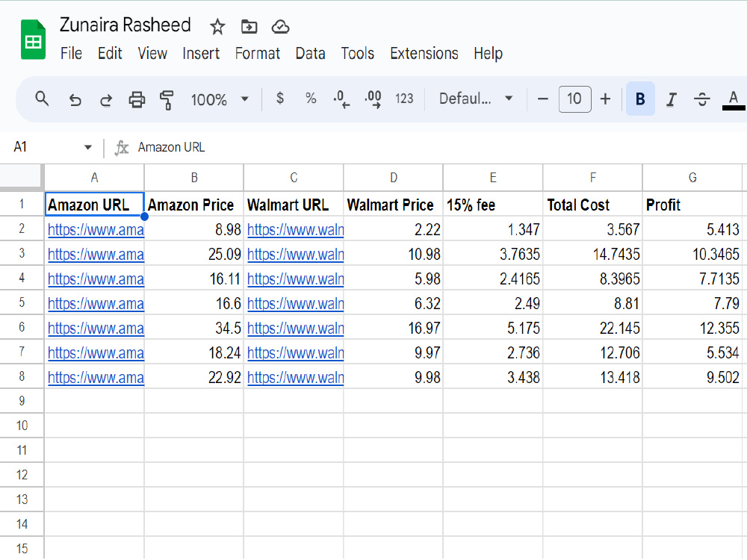Select the Profit header cell

(692, 205)
